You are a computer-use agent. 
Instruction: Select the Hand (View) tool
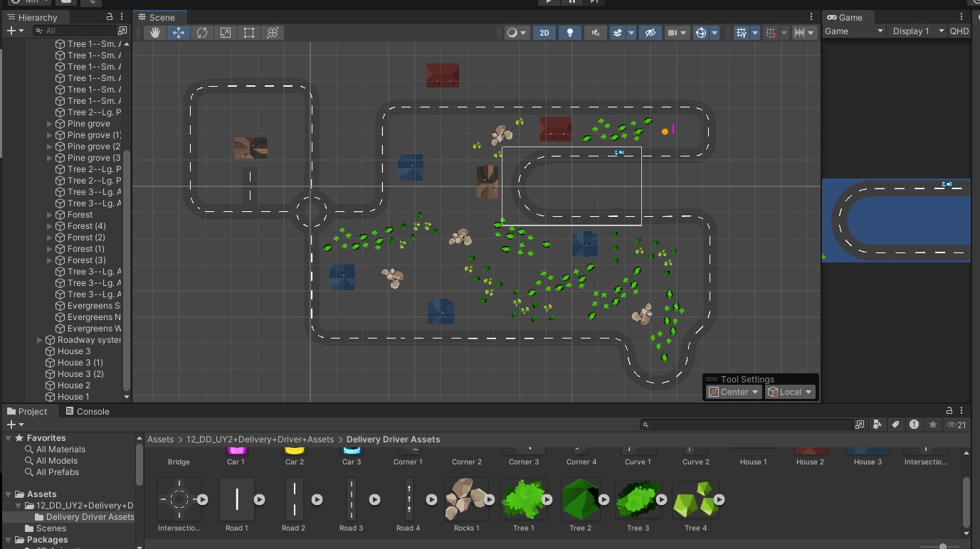[155, 33]
